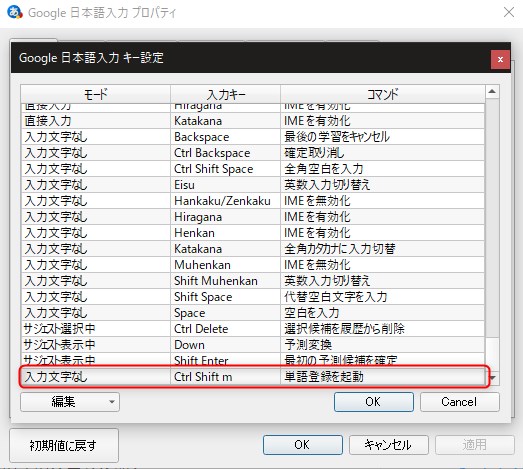523x469 pixels.
Task: Select the Ctrl Shift m key cell
Action: pos(225,377)
